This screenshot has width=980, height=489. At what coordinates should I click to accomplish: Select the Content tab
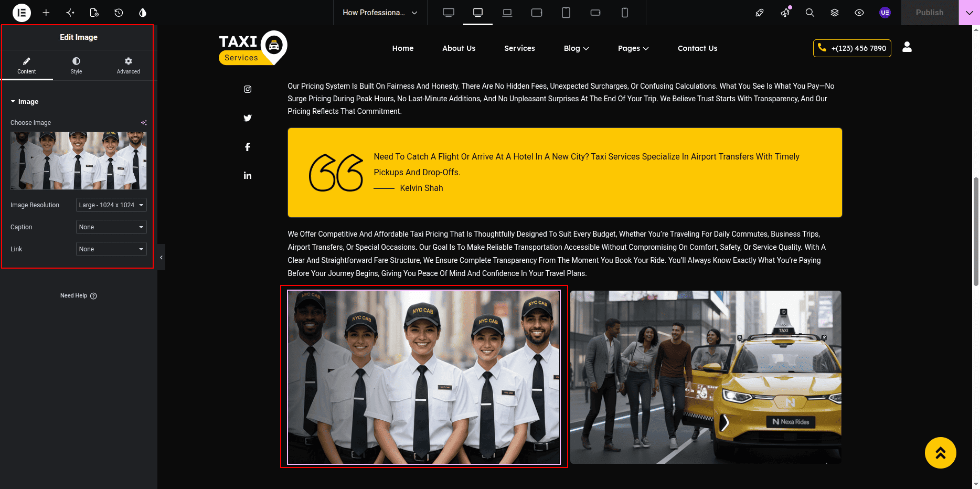[x=27, y=66]
